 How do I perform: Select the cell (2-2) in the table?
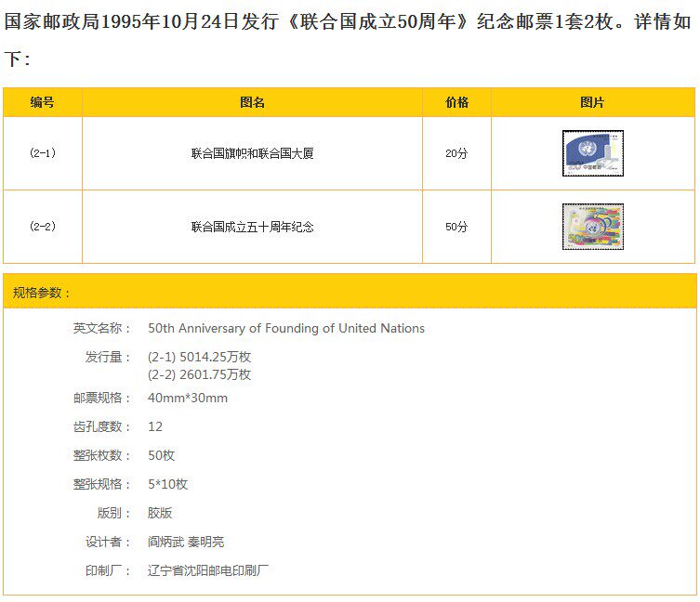[43, 227]
